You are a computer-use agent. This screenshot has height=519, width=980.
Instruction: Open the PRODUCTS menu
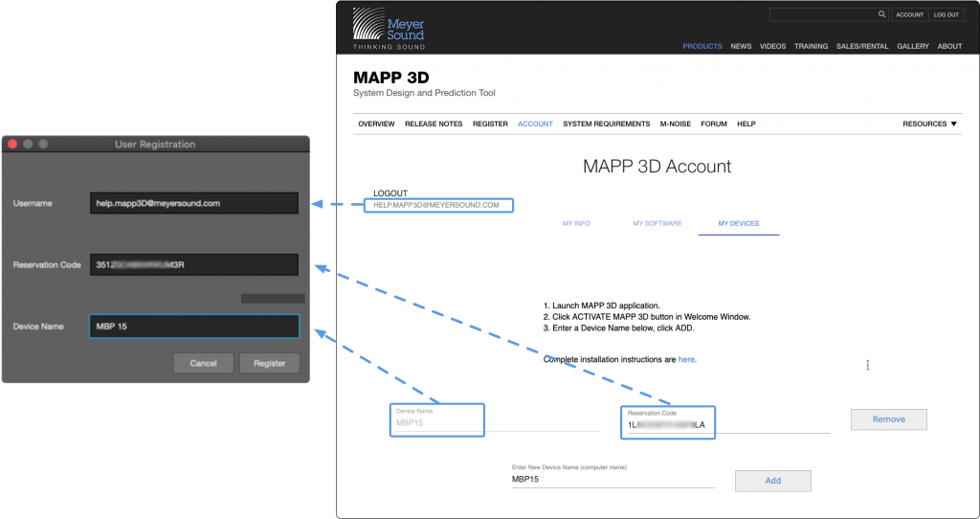pos(702,46)
